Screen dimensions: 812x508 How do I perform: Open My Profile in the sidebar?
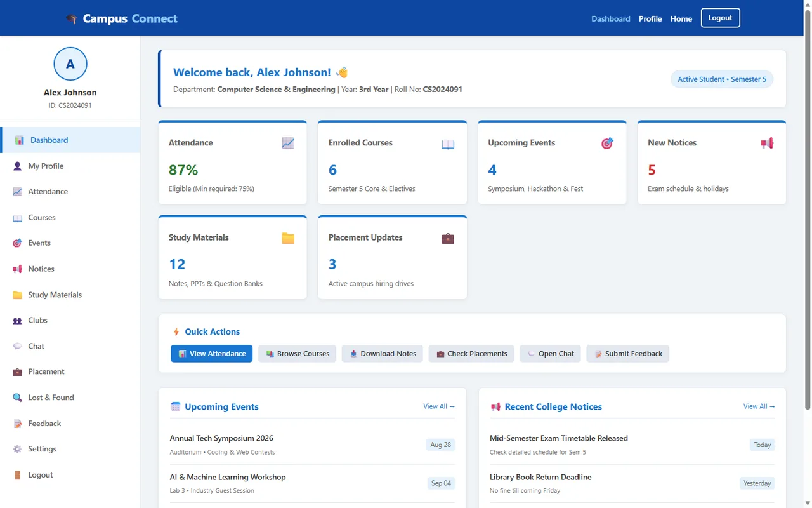click(70, 166)
